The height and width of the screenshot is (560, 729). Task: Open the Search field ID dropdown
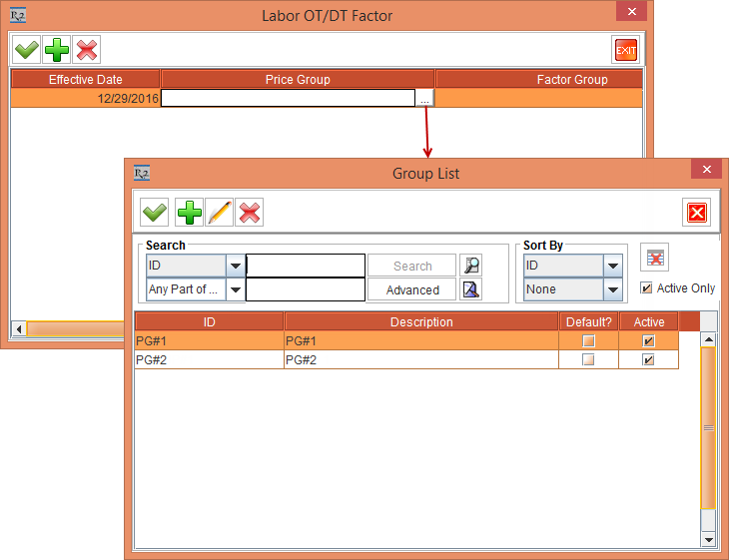point(235,266)
